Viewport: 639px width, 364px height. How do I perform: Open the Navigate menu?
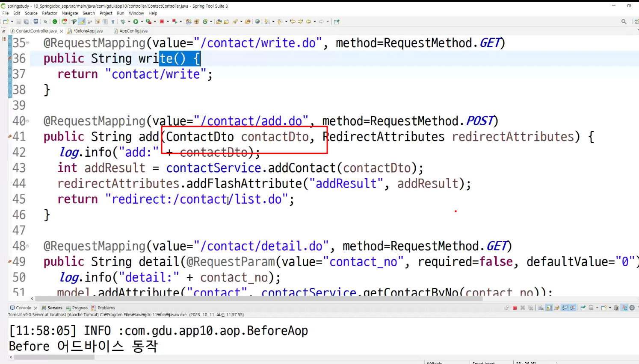(70, 13)
